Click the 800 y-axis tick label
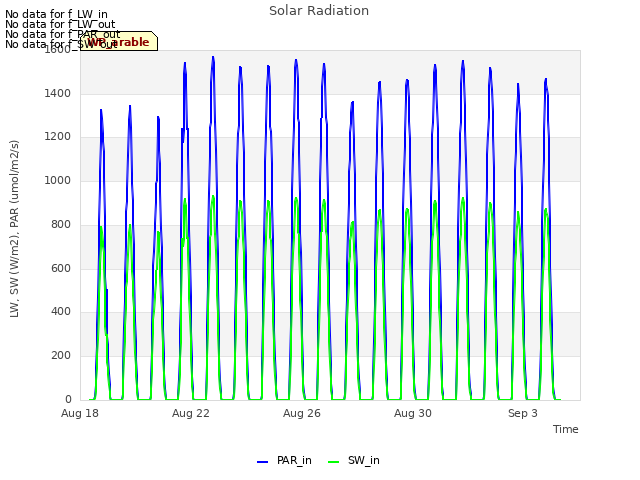The image size is (640, 480). pos(61,224)
